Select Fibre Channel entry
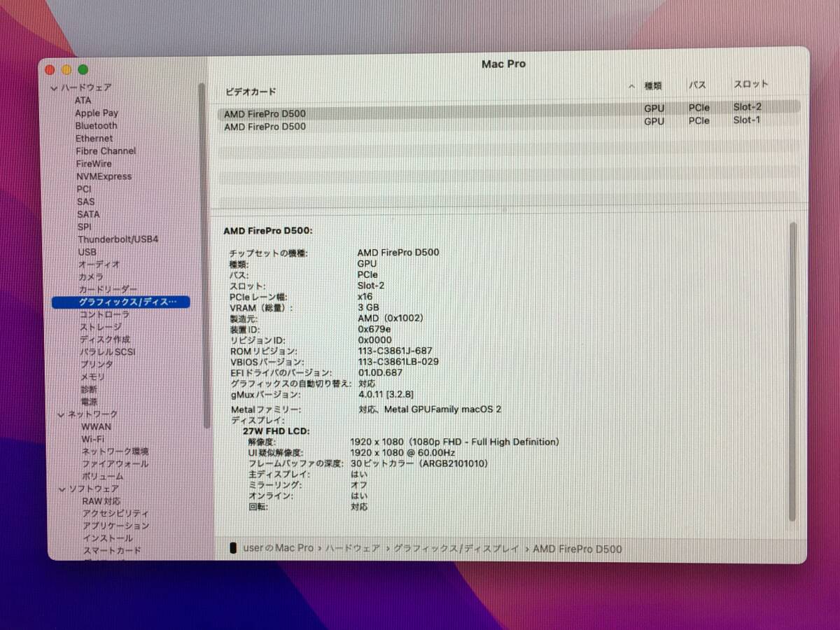840x630 pixels. [x=106, y=150]
